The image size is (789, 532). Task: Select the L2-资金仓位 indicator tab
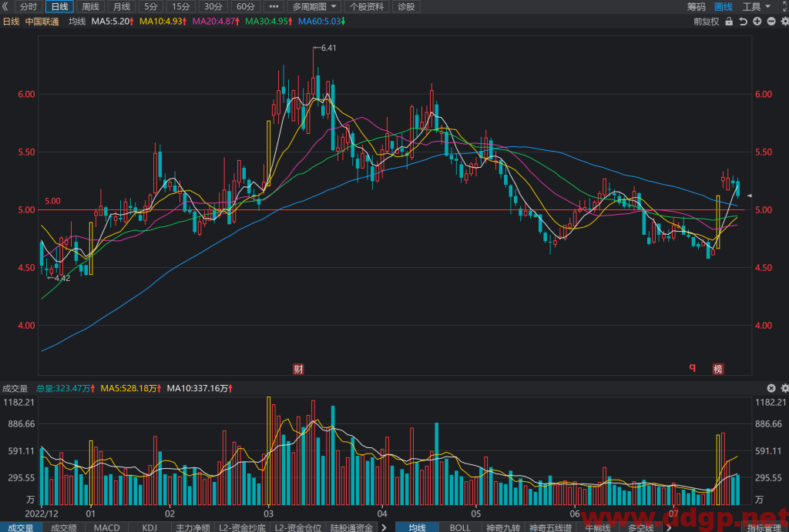click(x=298, y=527)
